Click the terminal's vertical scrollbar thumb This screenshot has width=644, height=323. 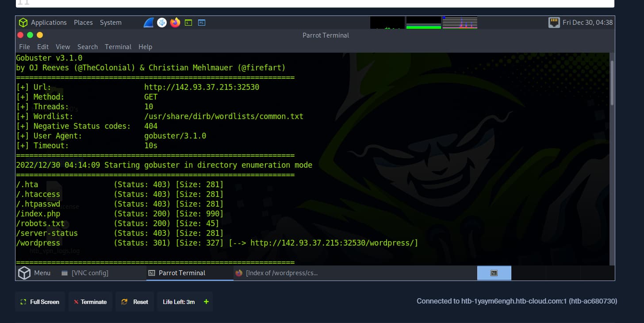click(612, 83)
